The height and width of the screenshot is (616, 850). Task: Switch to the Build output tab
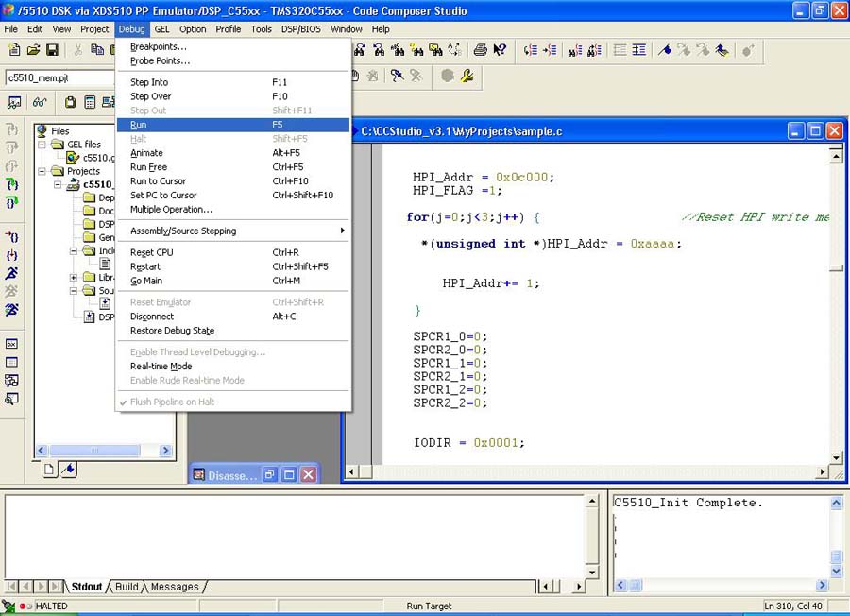coord(127,587)
